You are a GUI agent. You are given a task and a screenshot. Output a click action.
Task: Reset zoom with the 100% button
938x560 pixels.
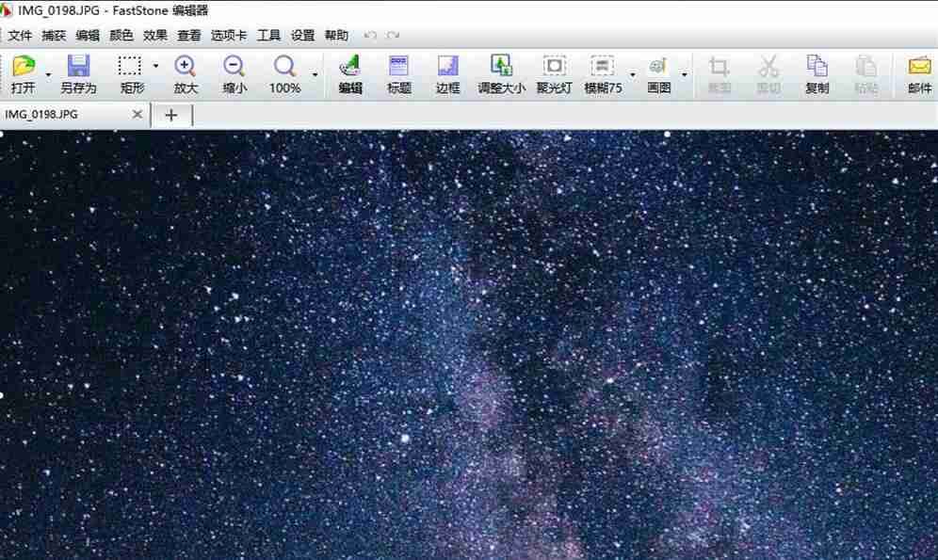(284, 73)
